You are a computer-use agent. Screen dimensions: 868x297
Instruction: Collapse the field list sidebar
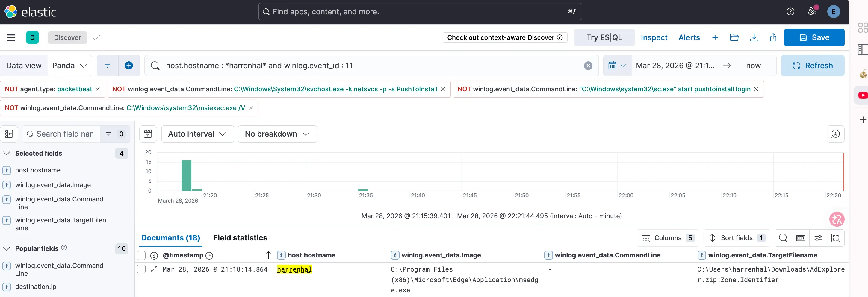pyautogui.click(x=9, y=134)
